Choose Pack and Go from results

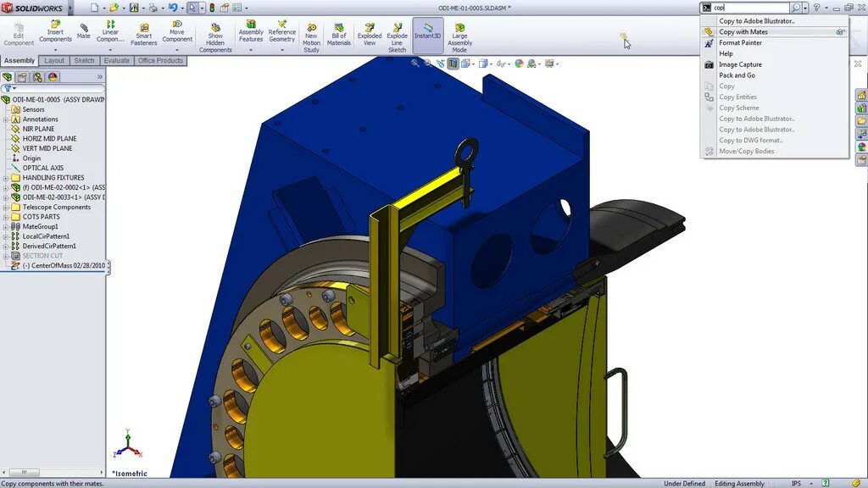click(775, 75)
